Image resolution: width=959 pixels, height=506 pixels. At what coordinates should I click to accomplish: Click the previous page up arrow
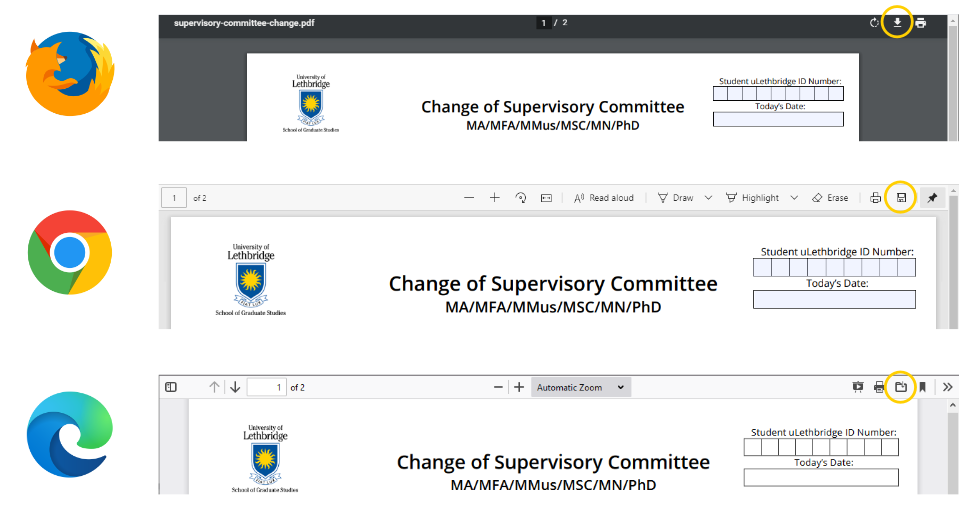coord(214,387)
